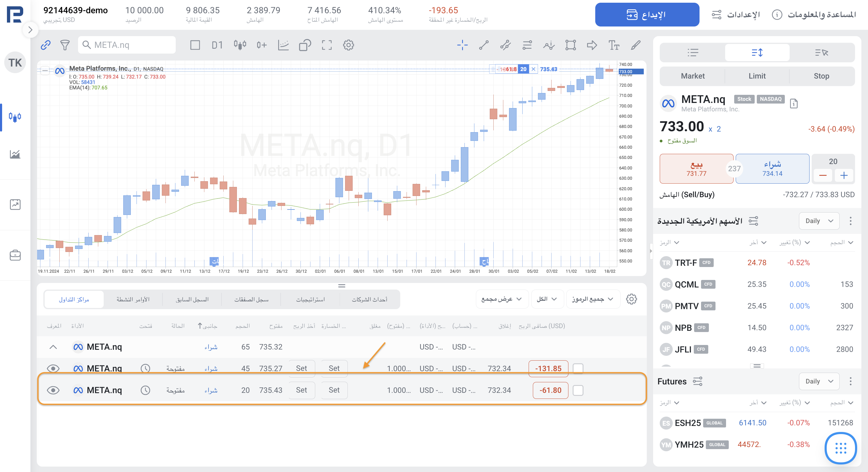Switch to the Limit order tab
This screenshot has height=472, width=868.
coord(757,76)
